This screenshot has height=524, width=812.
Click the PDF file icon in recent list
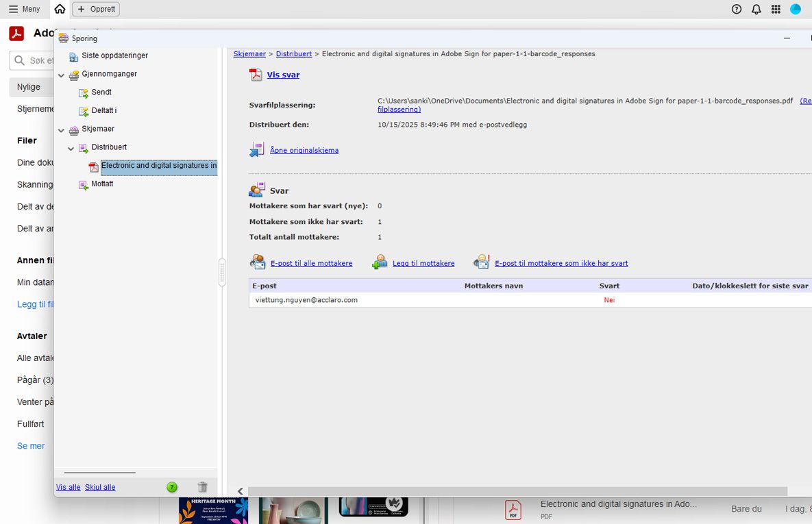[x=513, y=510]
